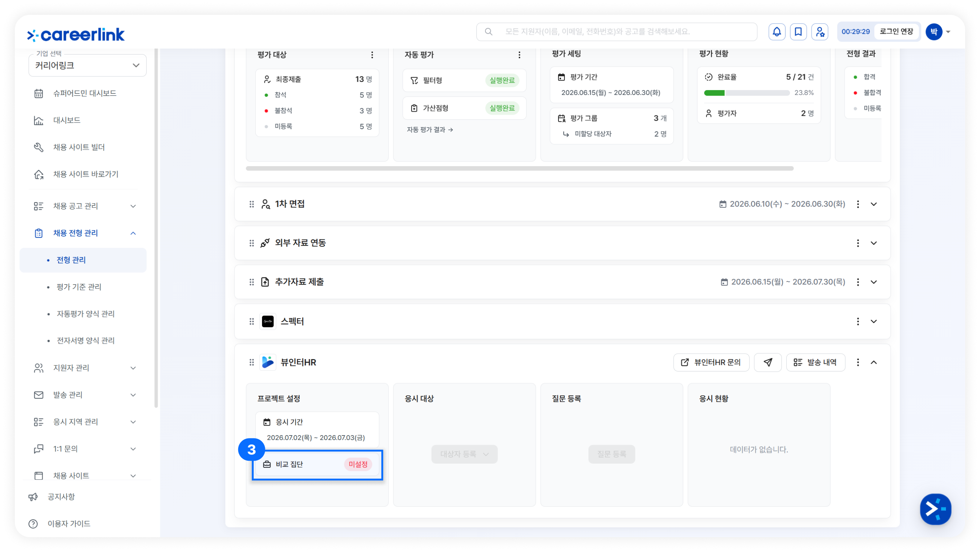Expand the 지원자 관리 menu
This screenshot has height=552, width=980.
pyautogui.click(x=133, y=368)
